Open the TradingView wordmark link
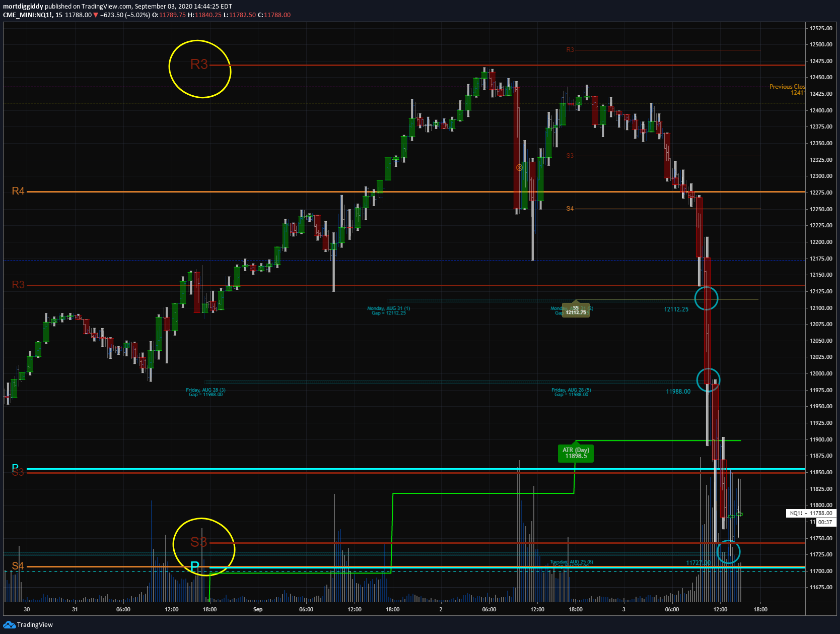Viewport: 840px width, 634px height. (35, 625)
